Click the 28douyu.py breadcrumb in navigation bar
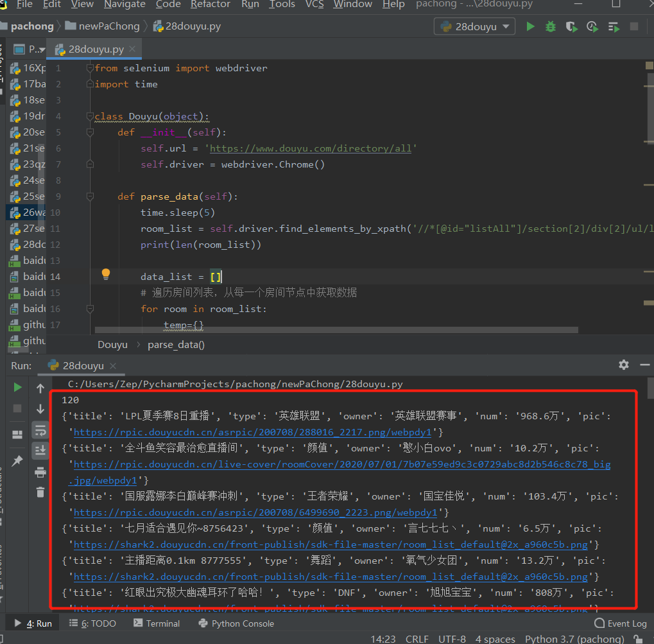Viewport: 654px width, 644px height. [x=187, y=26]
